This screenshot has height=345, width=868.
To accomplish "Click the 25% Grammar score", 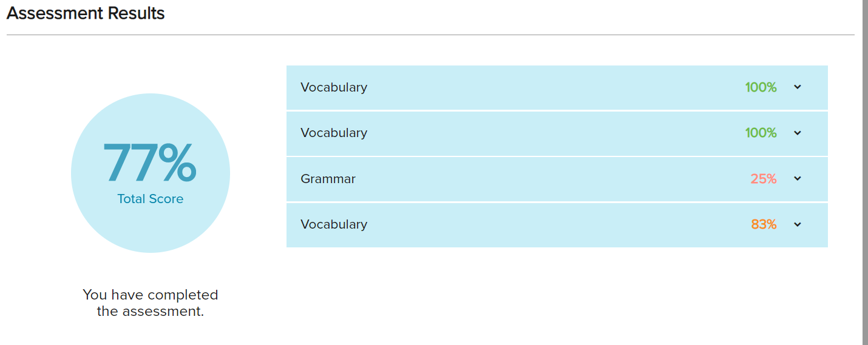I will click(x=763, y=179).
